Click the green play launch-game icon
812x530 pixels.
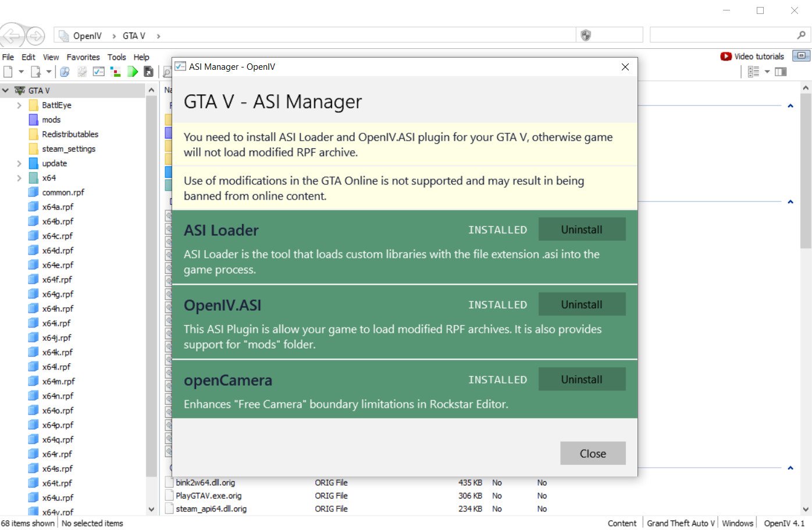[x=133, y=72]
